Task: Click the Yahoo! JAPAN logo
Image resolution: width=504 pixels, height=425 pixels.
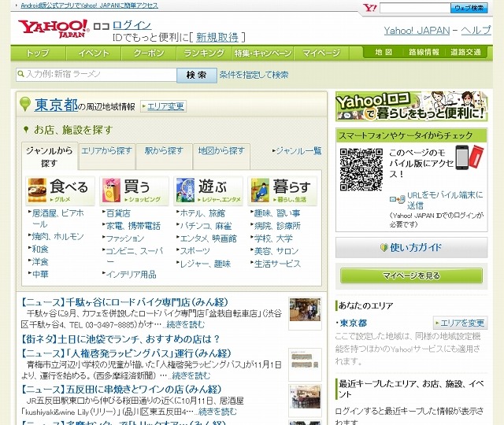Action: 54,29
